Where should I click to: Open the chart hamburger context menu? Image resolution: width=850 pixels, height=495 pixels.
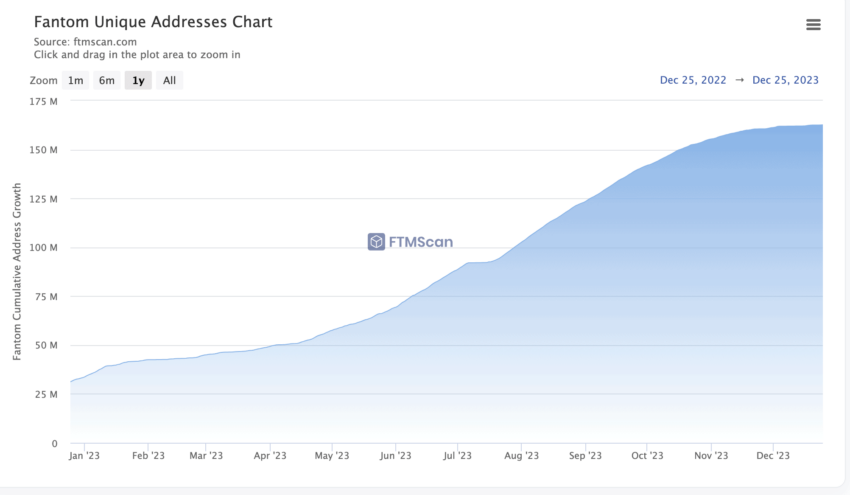point(813,24)
